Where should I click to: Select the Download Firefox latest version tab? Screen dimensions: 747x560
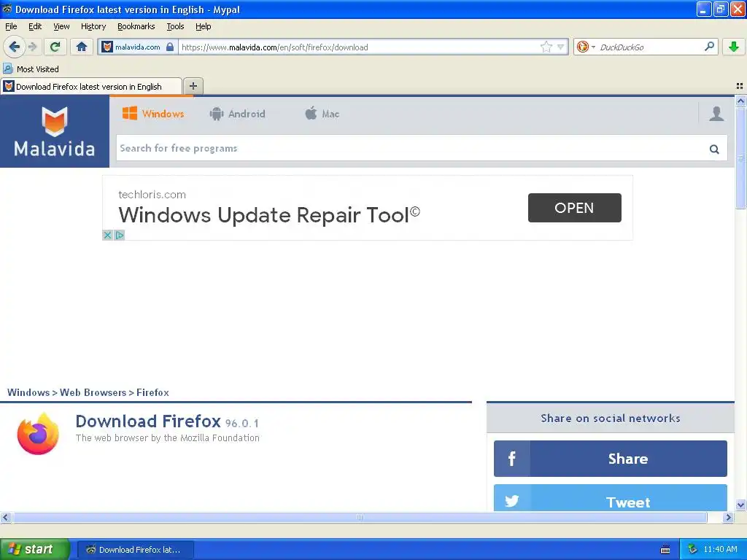pyautogui.click(x=91, y=87)
